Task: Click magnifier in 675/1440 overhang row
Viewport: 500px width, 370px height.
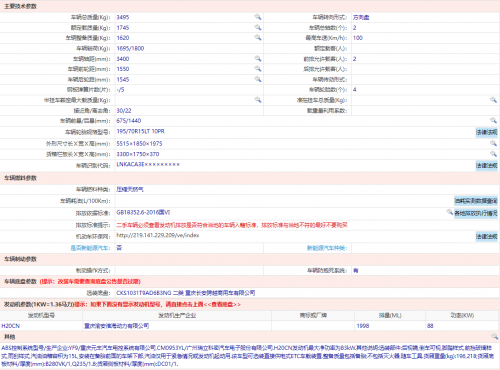Action: tap(493, 120)
